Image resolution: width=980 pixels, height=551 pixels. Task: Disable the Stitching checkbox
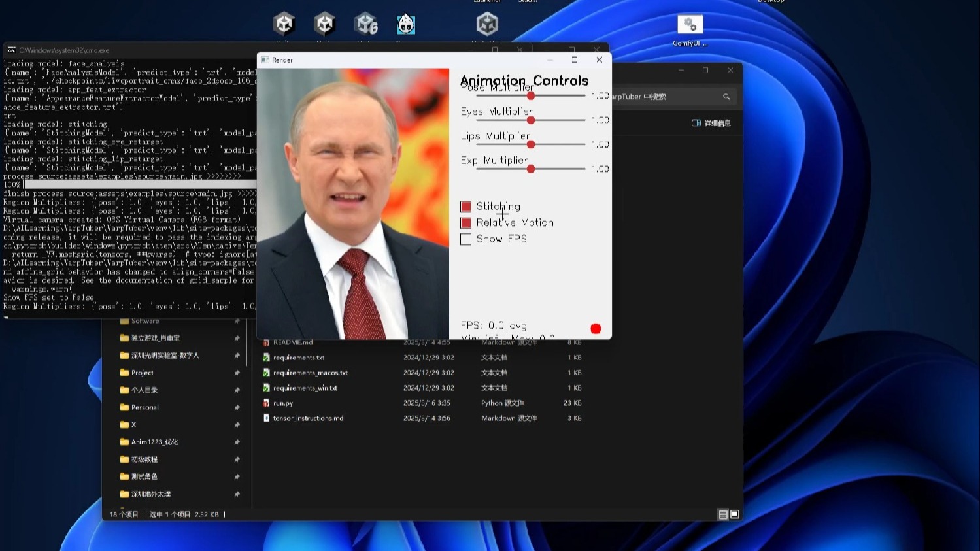[465, 206]
